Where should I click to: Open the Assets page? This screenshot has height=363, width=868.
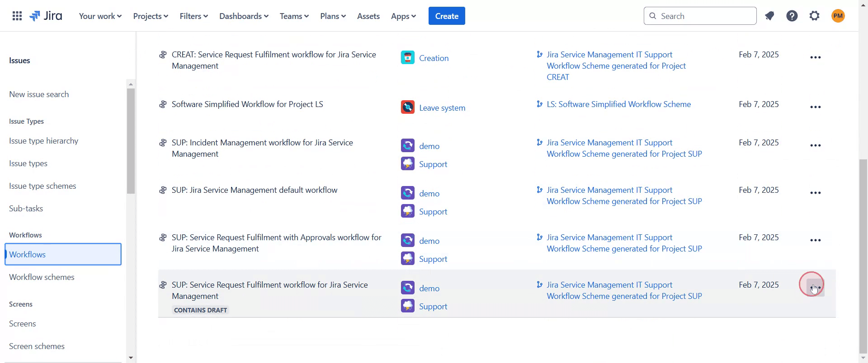click(368, 16)
